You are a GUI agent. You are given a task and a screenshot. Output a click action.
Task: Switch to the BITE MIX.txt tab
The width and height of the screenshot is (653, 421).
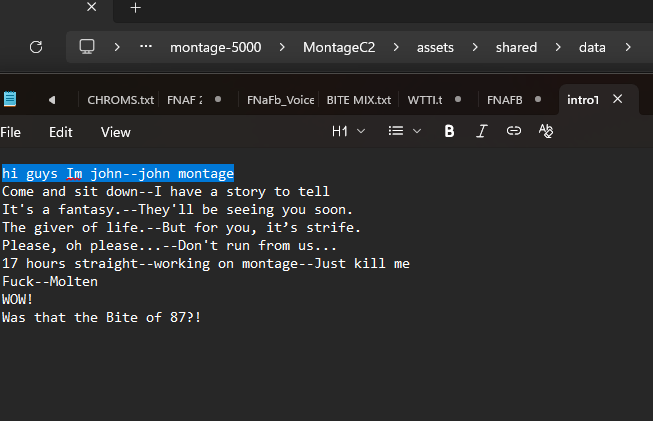pos(359,100)
